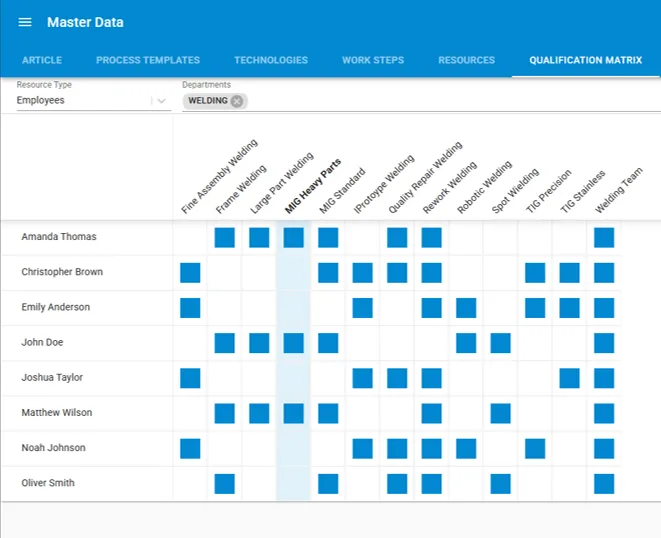
Task: Toggle Amanda Thomas Frame Welding qualification
Action: [225, 237]
